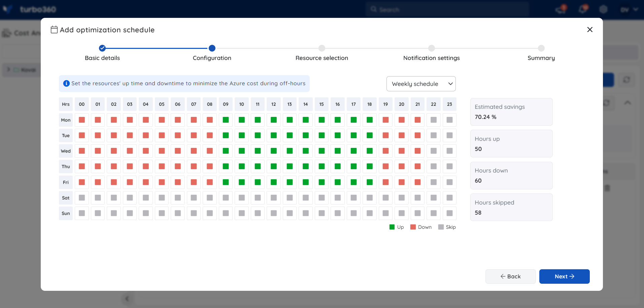Click the Hours down value 60

(478, 181)
